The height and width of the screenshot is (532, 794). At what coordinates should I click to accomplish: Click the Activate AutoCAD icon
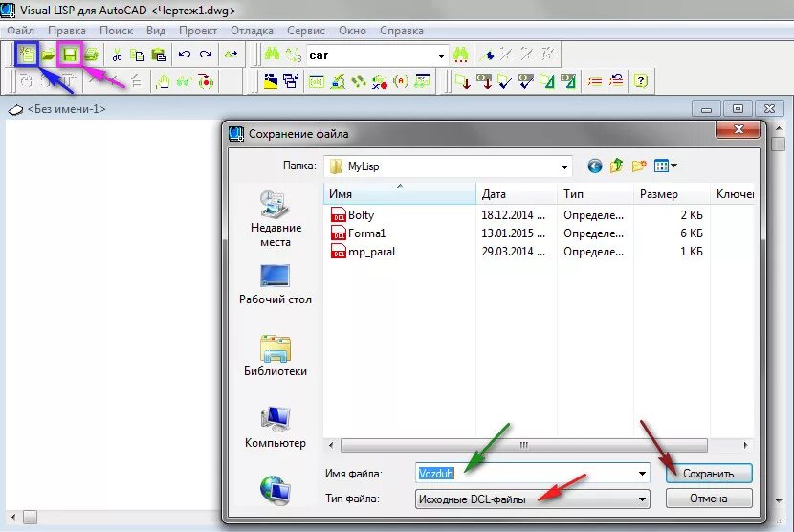pos(271,81)
